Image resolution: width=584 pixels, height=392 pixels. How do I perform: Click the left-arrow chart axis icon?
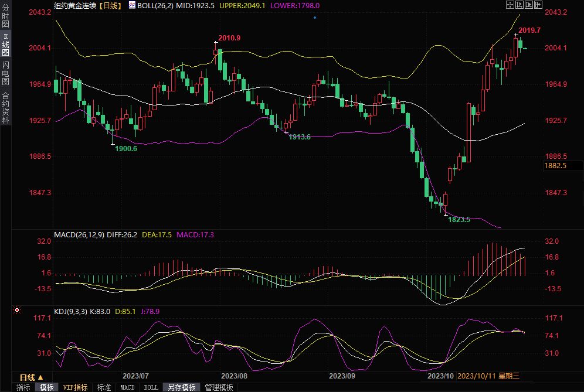[520, 5]
